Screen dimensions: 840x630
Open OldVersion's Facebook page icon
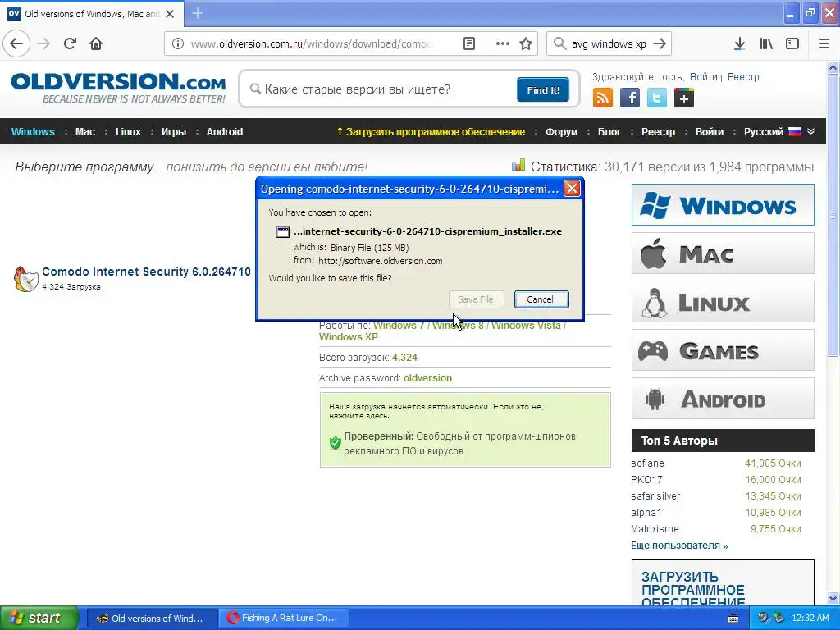coord(630,98)
